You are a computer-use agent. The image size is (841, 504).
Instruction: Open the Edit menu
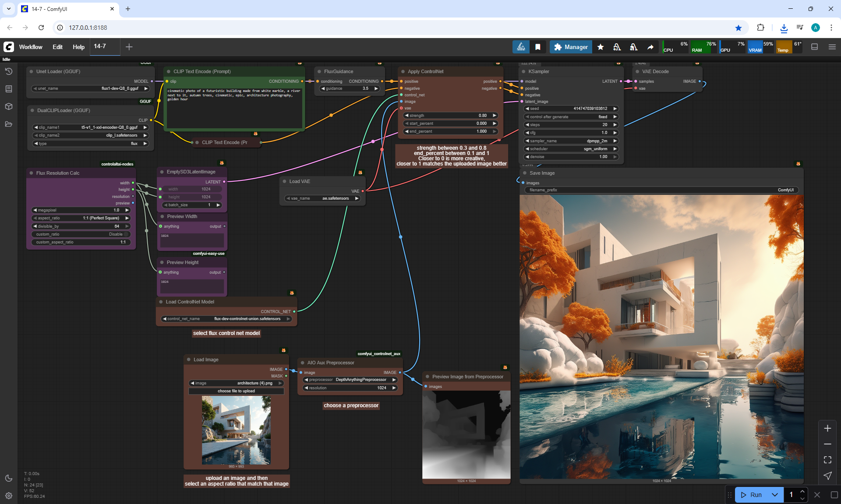tap(57, 47)
